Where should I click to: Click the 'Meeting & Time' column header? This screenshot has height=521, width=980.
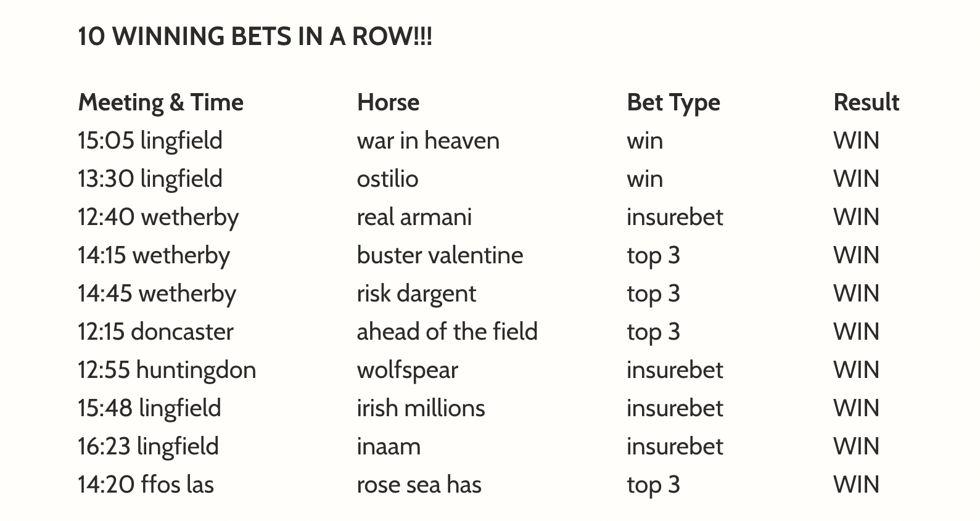coord(160,102)
